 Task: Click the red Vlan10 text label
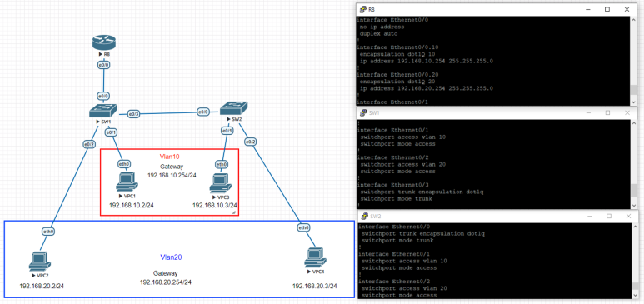tap(170, 157)
